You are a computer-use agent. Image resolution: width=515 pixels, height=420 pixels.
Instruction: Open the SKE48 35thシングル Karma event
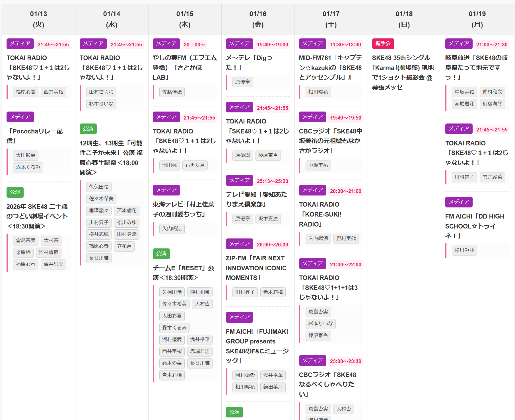pyautogui.click(x=403, y=72)
